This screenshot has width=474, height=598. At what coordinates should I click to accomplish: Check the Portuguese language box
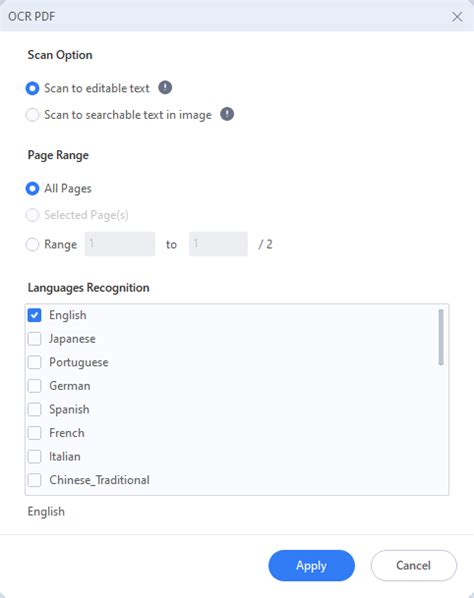34,362
